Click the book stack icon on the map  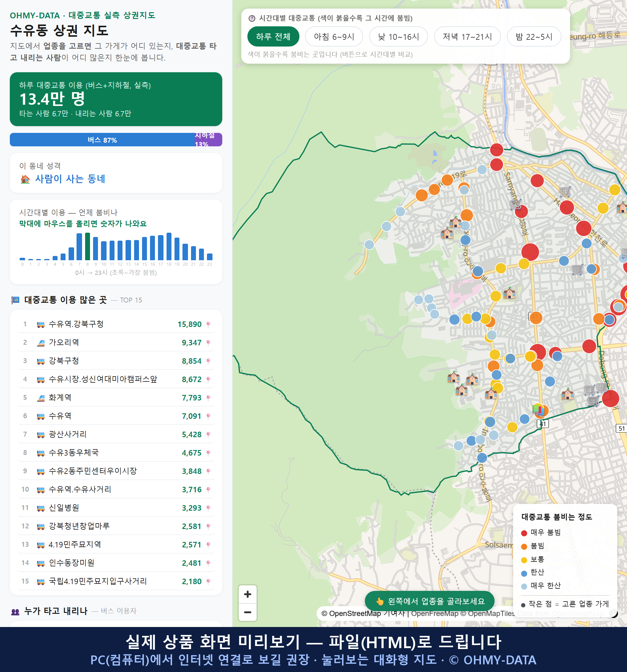coord(539,410)
